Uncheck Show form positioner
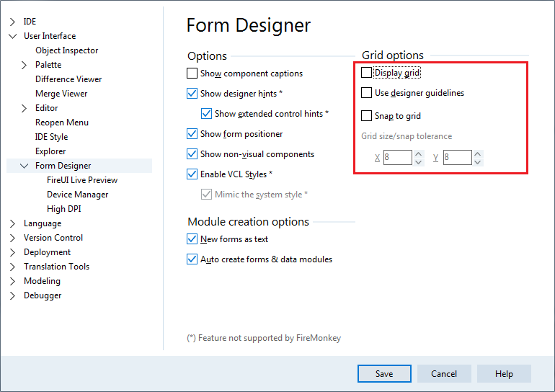Screen dimensions: 555x392 pyautogui.click(x=192, y=134)
